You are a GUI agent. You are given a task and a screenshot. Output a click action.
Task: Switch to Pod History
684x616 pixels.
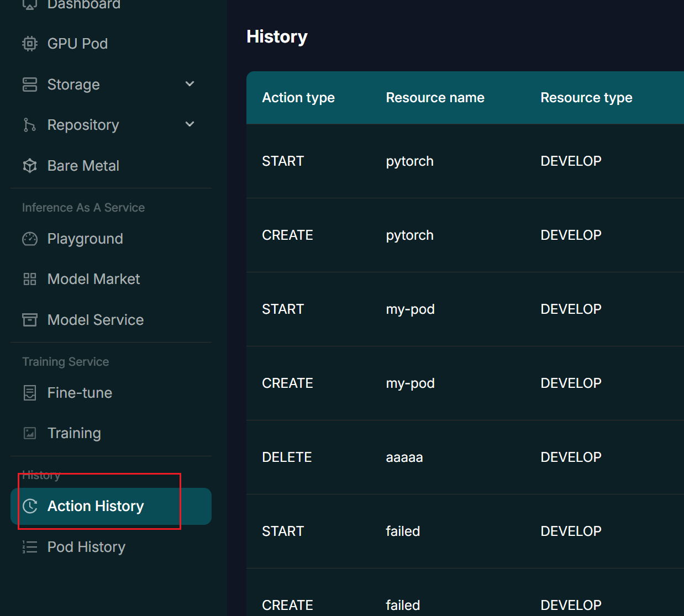click(86, 547)
